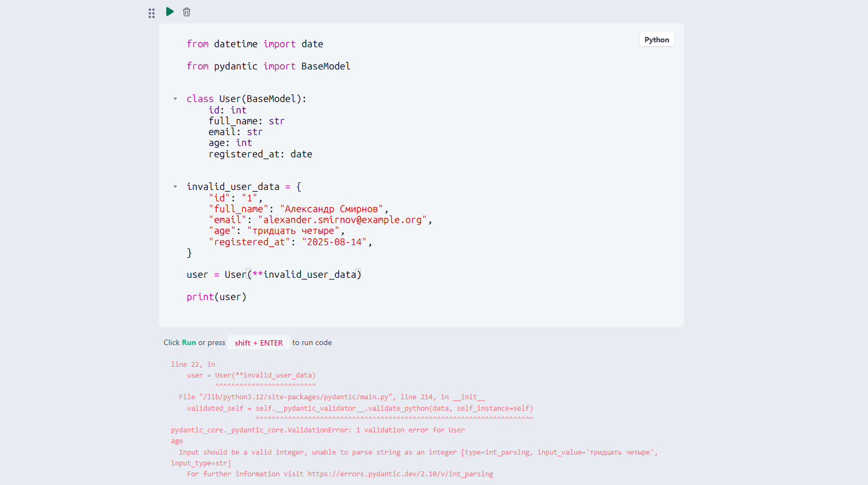Click the ValidationError message line
868x485 pixels.
click(318, 430)
